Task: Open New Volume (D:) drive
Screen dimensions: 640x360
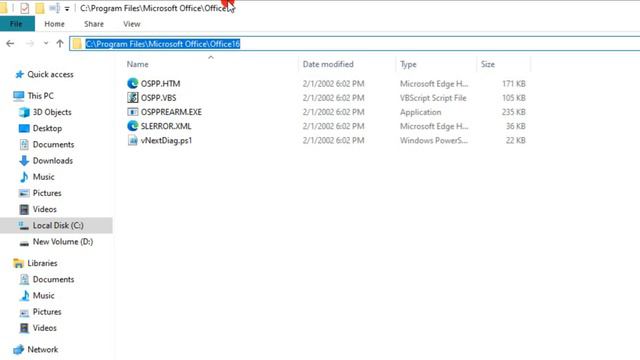Action: tap(63, 242)
